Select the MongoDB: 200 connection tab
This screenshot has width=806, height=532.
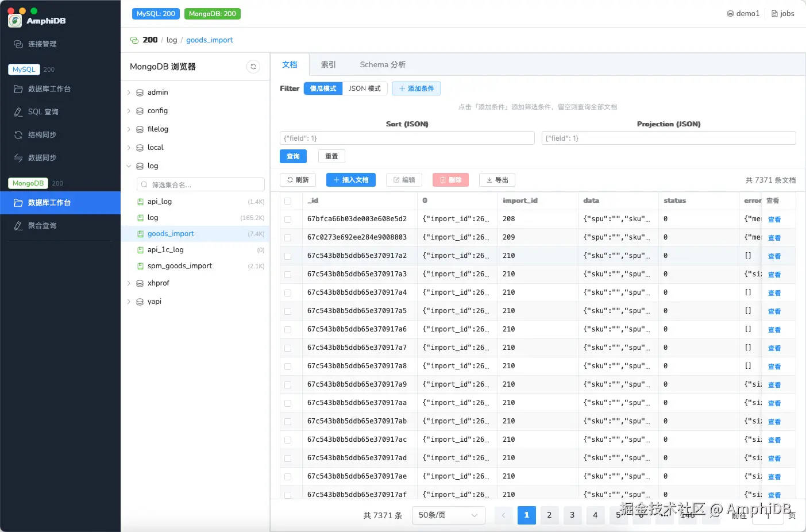tap(213, 14)
